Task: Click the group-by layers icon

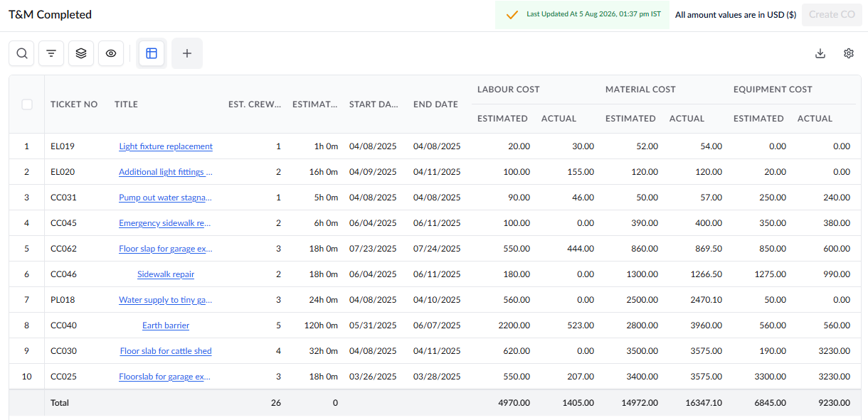Action: [81, 53]
